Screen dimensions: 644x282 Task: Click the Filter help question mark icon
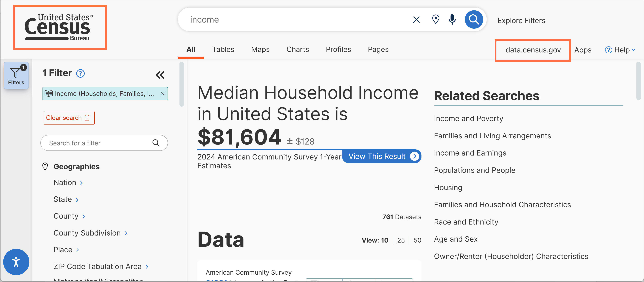81,74
